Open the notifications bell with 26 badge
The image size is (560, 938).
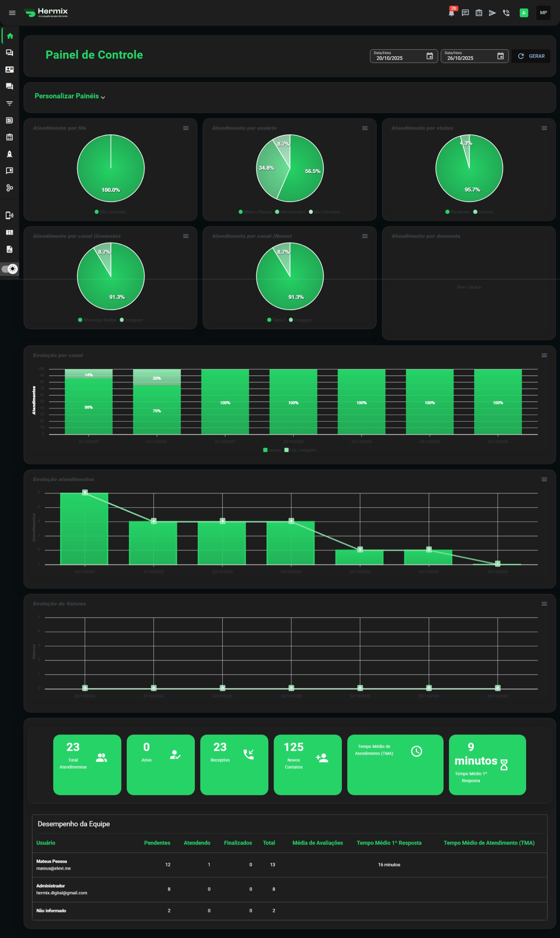point(451,13)
